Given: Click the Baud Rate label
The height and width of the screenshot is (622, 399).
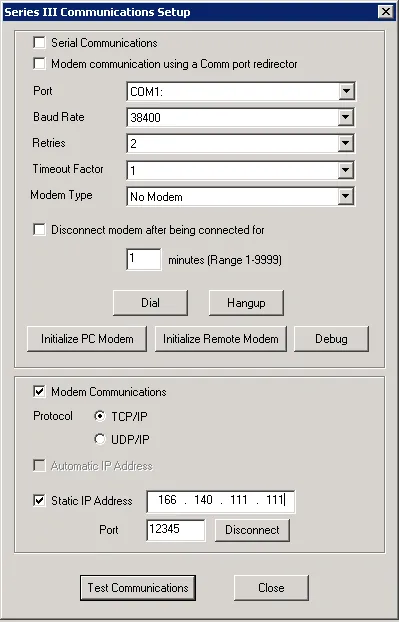Looking at the screenshot, I should pos(59,117).
